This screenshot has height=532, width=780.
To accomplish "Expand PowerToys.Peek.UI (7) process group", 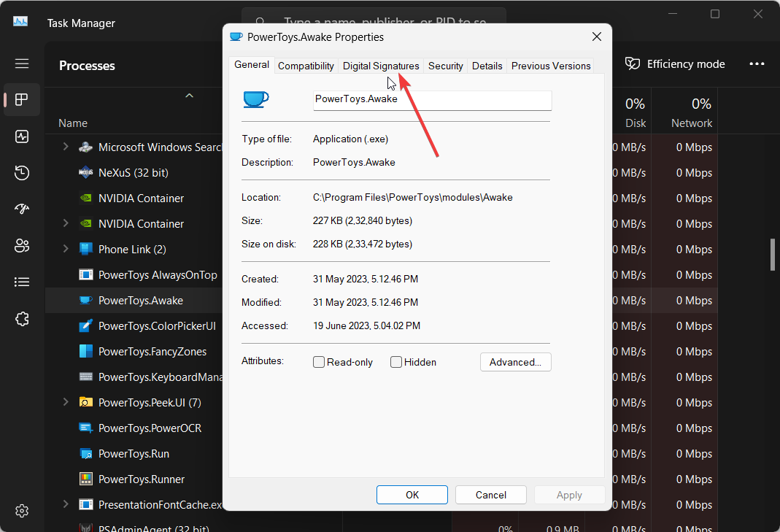I will pyautogui.click(x=65, y=402).
